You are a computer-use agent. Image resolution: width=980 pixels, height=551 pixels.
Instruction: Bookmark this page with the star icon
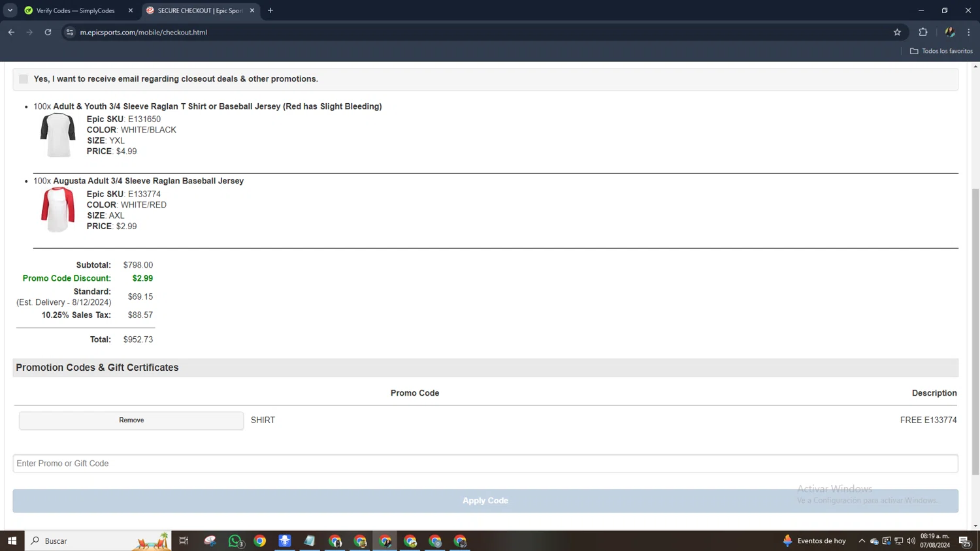(x=897, y=32)
